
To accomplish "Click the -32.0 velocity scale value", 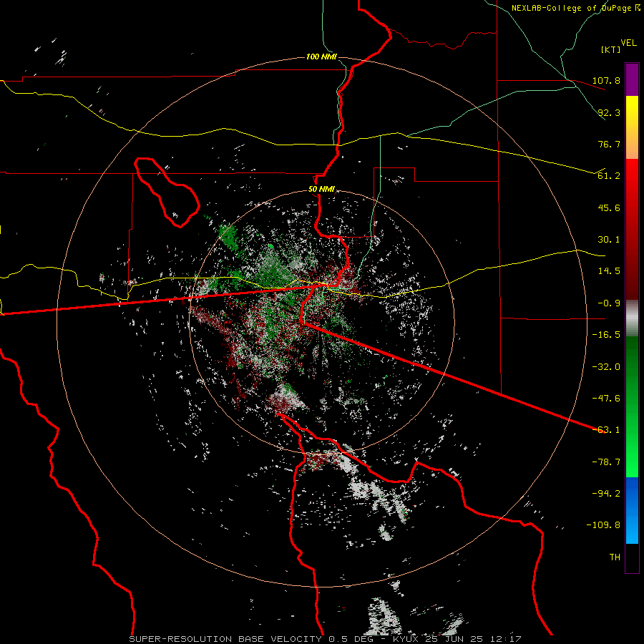I will (606, 367).
